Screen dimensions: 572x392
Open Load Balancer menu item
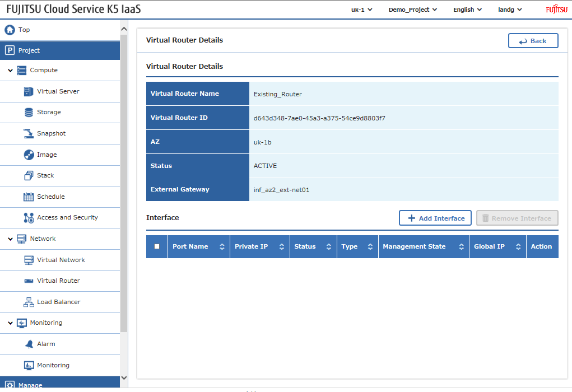pos(60,302)
